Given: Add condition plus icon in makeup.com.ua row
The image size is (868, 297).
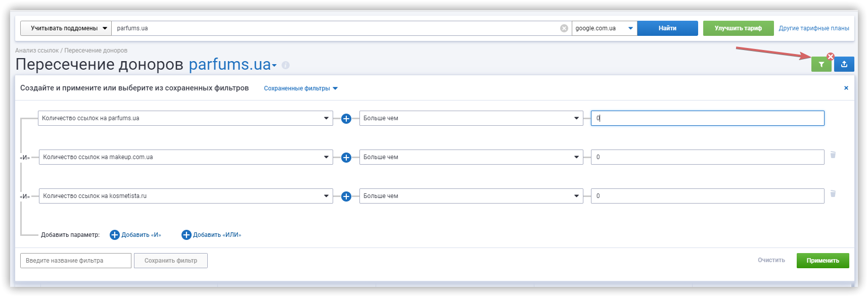Looking at the screenshot, I should pyautogui.click(x=346, y=158).
